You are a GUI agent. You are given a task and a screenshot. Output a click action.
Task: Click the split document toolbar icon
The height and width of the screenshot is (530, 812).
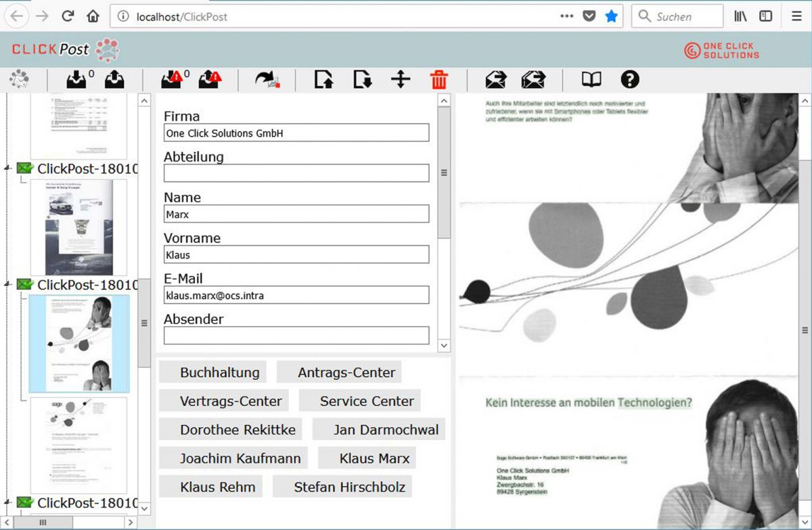point(401,80)
